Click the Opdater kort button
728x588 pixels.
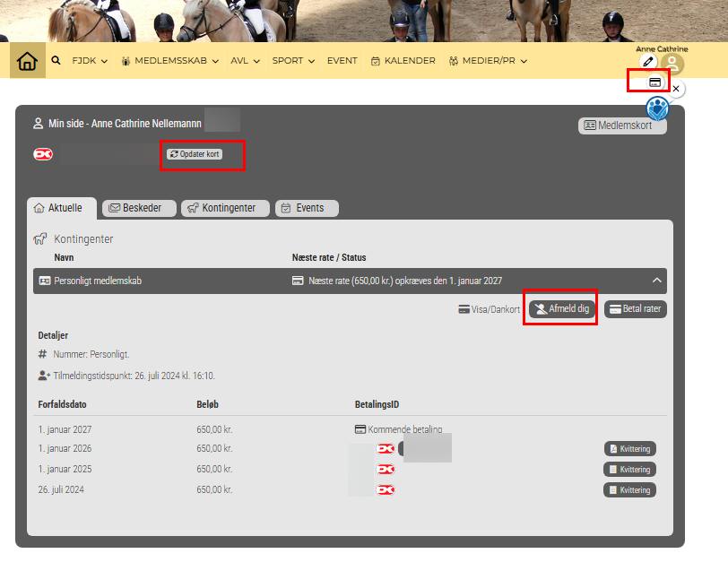(x=195, y=154)
